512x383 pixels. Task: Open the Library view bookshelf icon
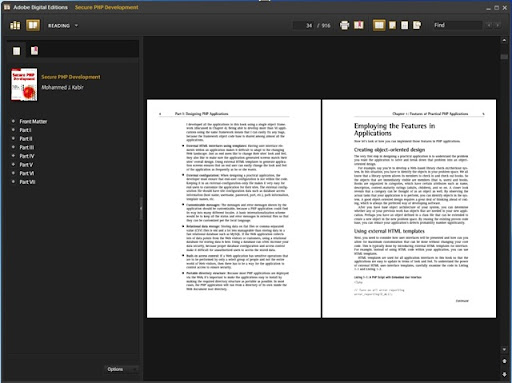click(15, 25)
